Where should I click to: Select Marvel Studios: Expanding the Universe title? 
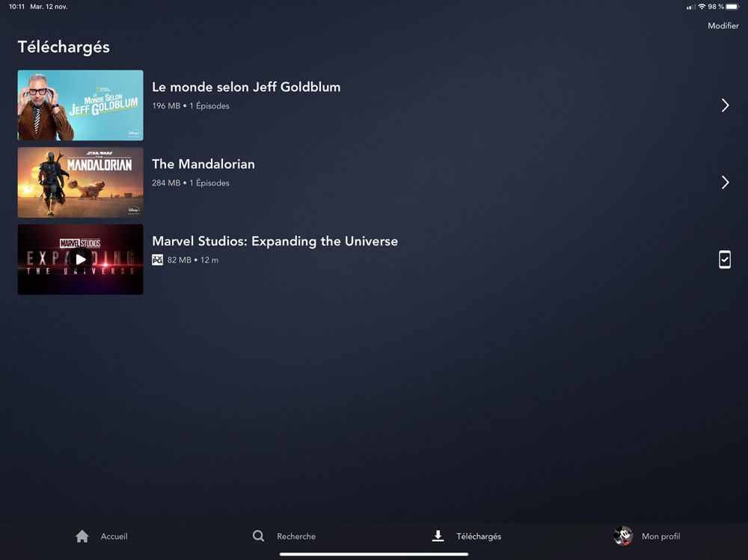click(x=275, y=241)
